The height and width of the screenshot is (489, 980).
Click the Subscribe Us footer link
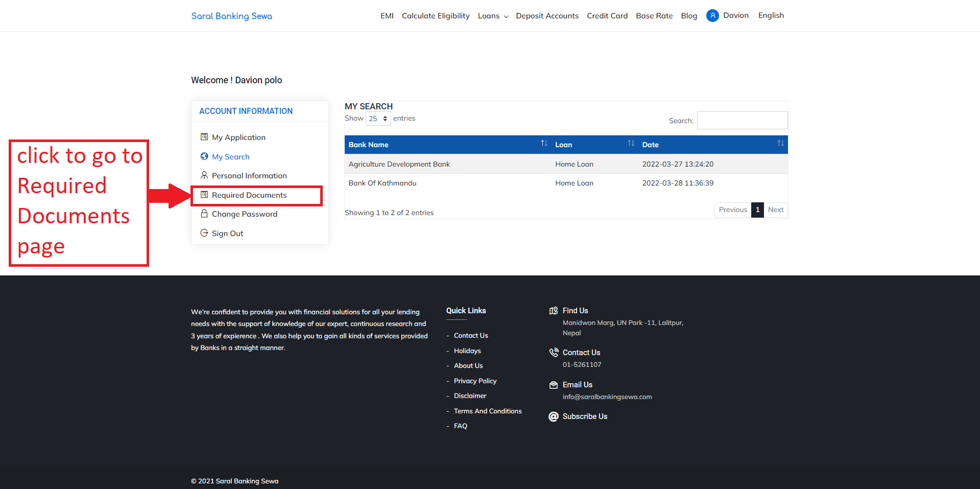coord(585,416)
